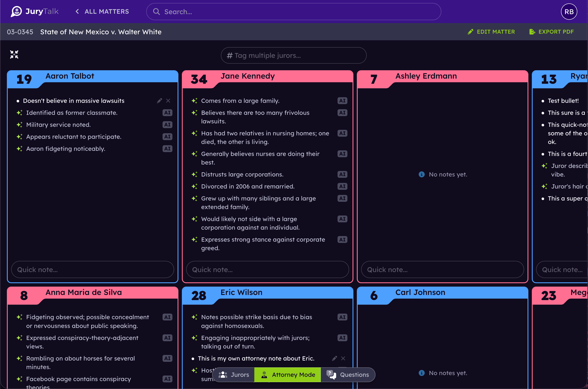The image size is (588, 389).
Task: Select Eric Wilson's card header
Action: pyautogui.click(x=267, y=293)
